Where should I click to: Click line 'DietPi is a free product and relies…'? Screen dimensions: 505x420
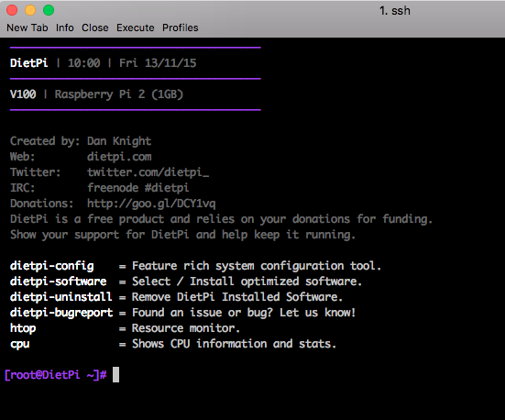click(221, 219)
